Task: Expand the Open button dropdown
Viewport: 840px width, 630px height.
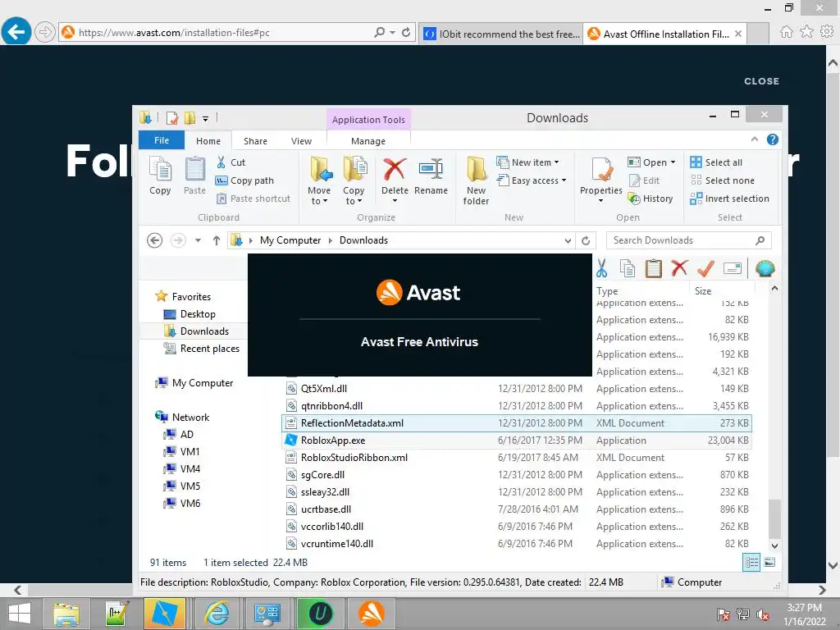Action: tap(673, 162)
